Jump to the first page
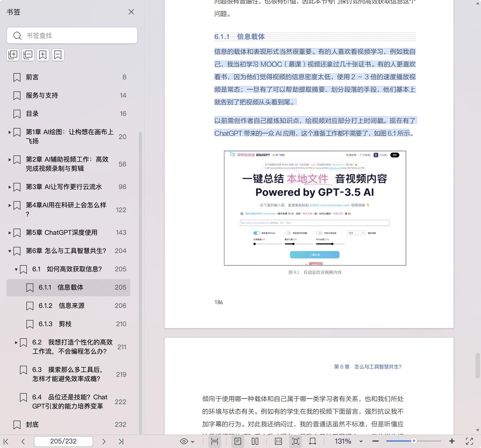 tap(6, 441)
